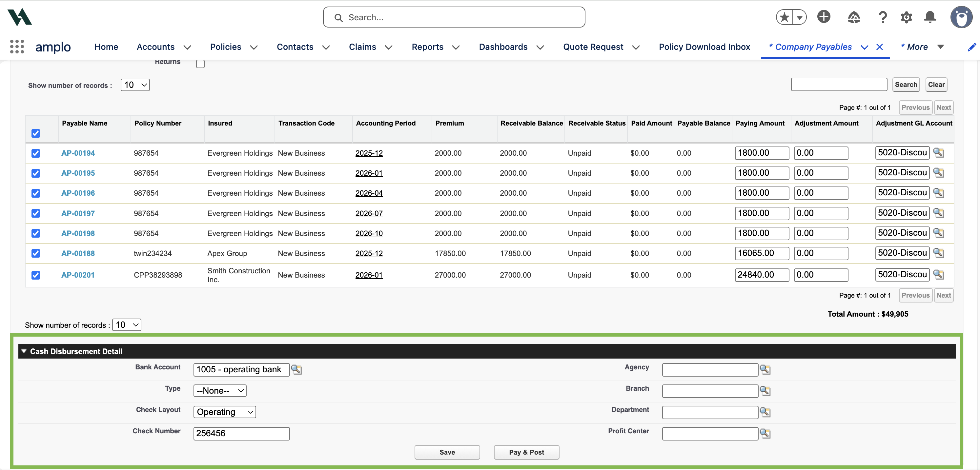The height and width of the screenshot is (470, 980).
Task: Open the Bank Account lookup icon
Action: click(x=296, y=369)
